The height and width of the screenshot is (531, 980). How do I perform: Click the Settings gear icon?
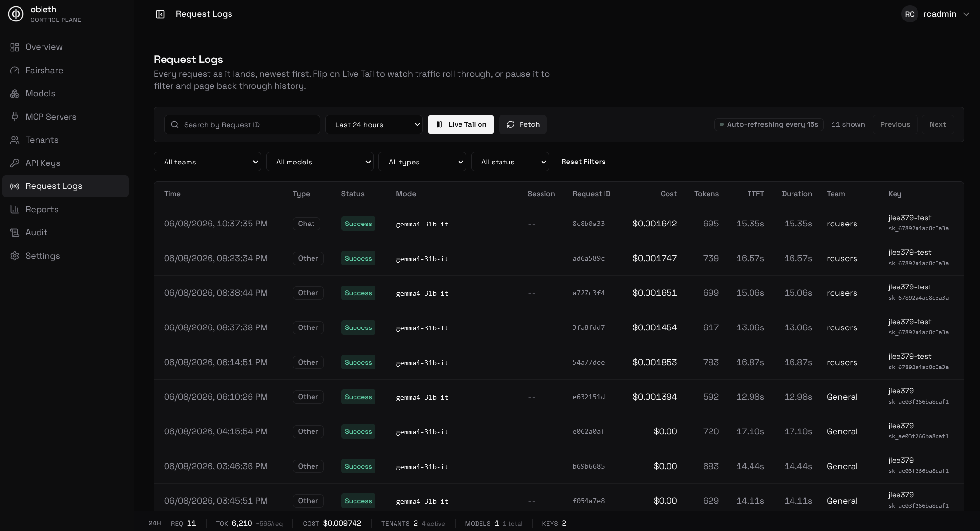coord(15,256)
